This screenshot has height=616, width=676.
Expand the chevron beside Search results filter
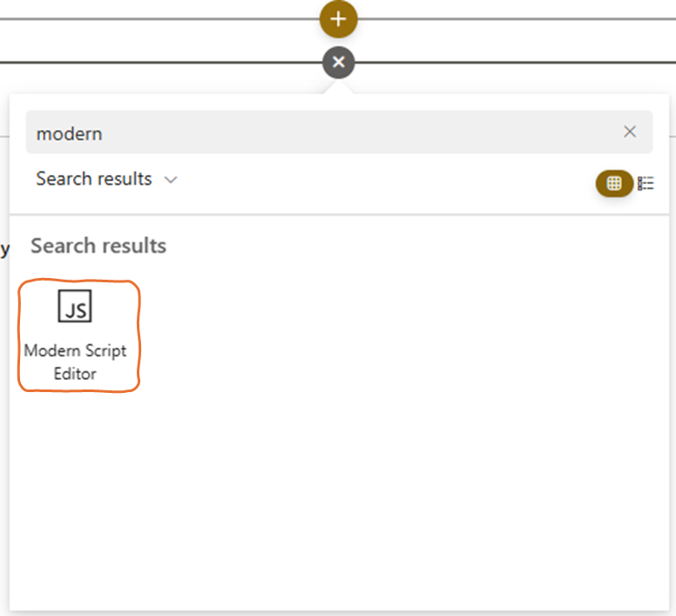(x=171, y=179)
